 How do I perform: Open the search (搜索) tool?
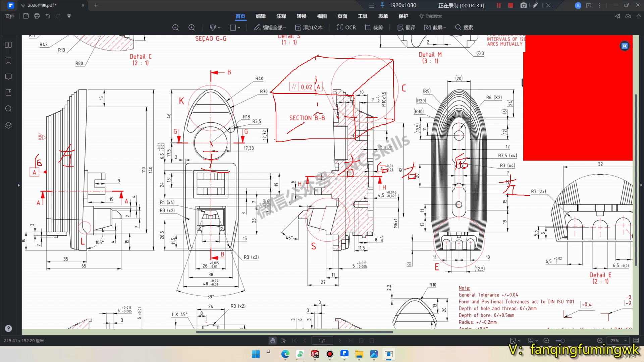coord(464,27)
